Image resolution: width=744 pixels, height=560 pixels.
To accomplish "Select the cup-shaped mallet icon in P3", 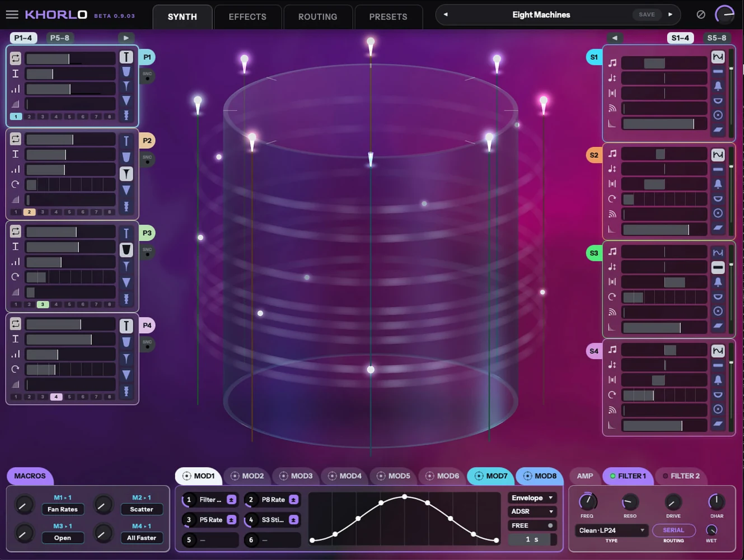I will tap(126, 249).
